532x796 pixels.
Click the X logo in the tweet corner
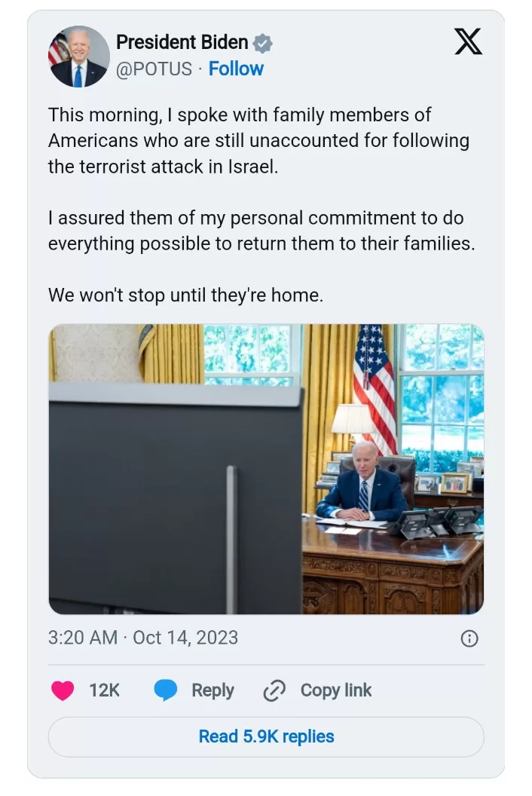pyautogui.click(x=468, y=41)
